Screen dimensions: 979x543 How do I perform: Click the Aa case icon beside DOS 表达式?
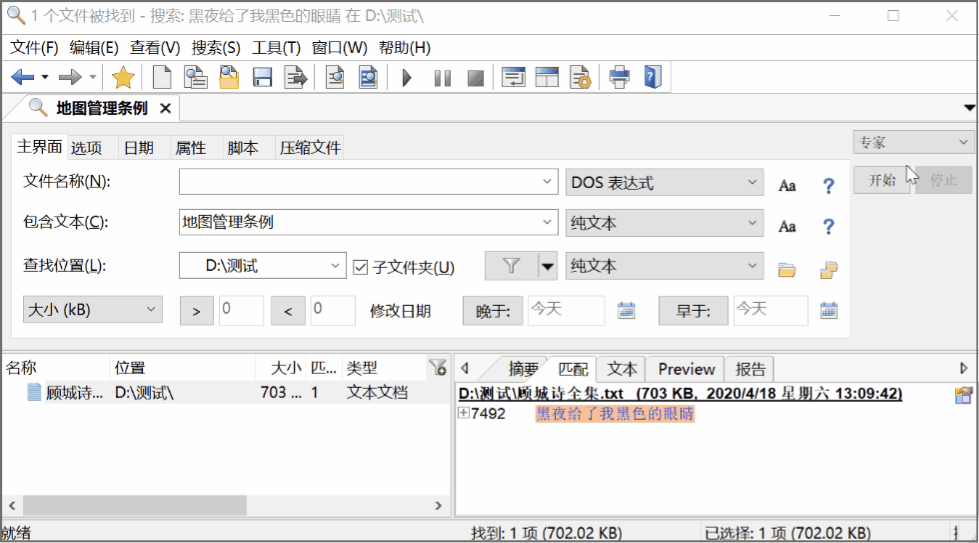pyautogui.click(x=788, y=185)
